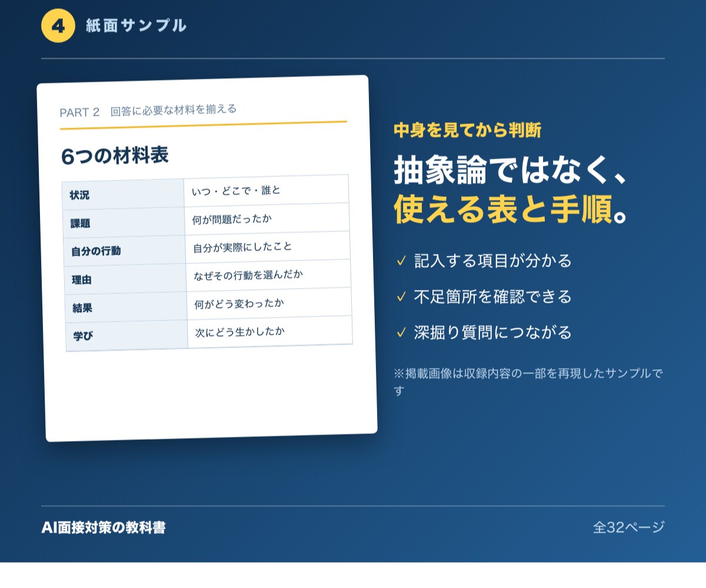Click the 中身を見てから判断 yellow tagline
706x588 pixels.
pos(467,131)
